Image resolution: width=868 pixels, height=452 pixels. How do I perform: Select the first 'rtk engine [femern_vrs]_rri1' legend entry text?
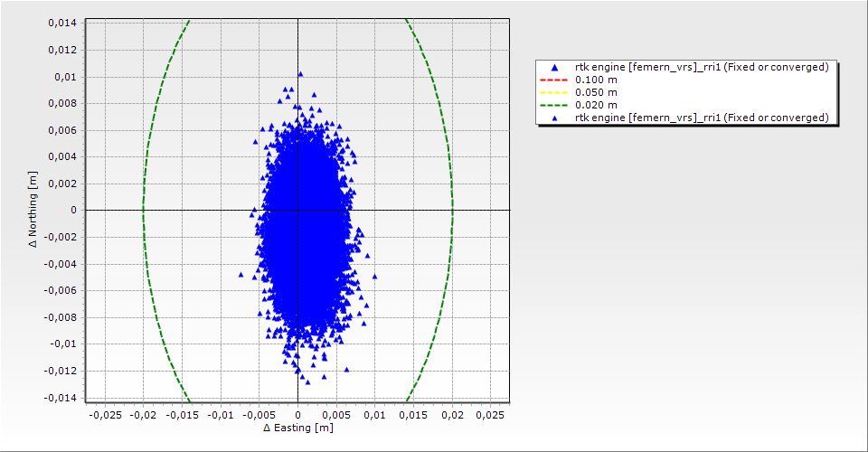coord(702,67)
